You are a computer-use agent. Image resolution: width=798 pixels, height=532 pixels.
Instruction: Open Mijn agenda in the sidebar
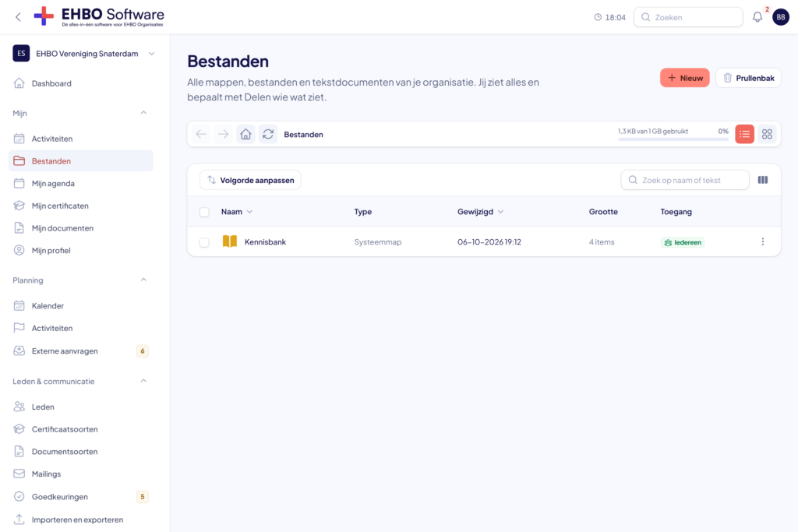pos(81,184)
